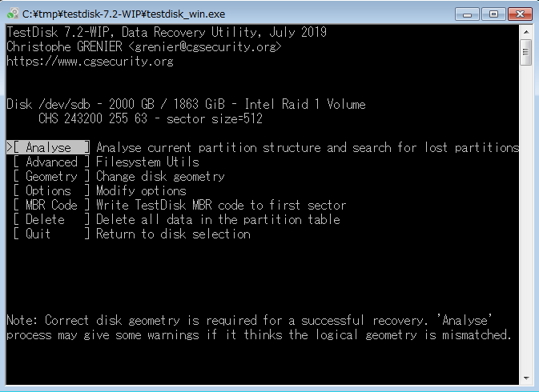The image size is (539, 392).
Task: Close the TestDisk console window
Action: click(x=518, y=14)
